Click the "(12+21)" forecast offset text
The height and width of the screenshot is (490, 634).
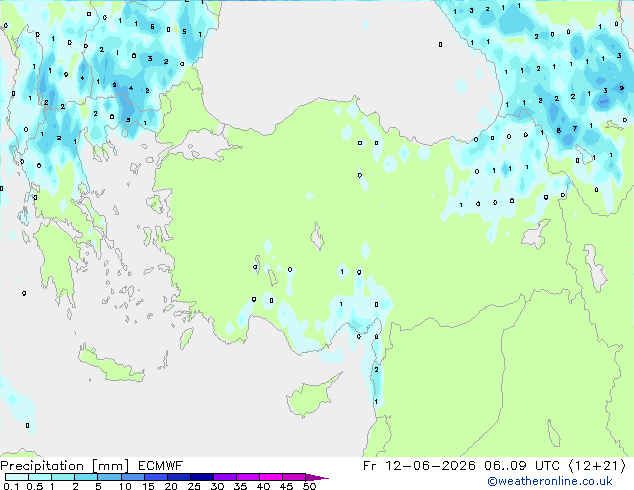(597, 466)
